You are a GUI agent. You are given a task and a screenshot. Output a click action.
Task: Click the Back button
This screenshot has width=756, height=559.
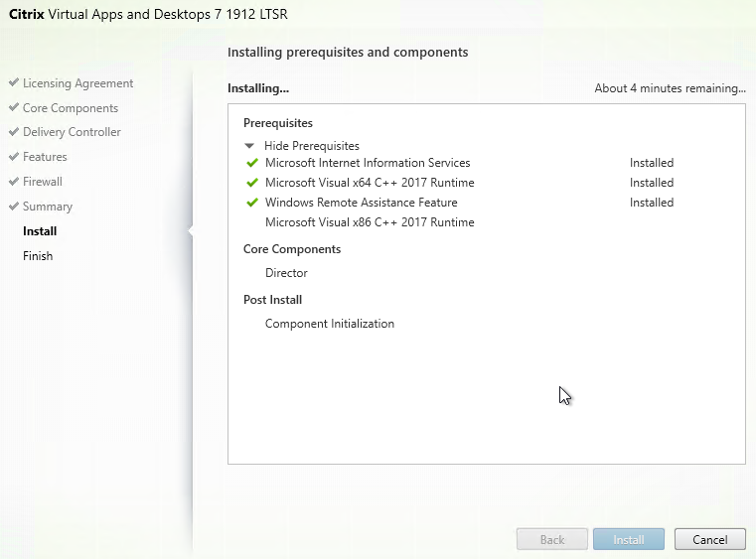552,540
